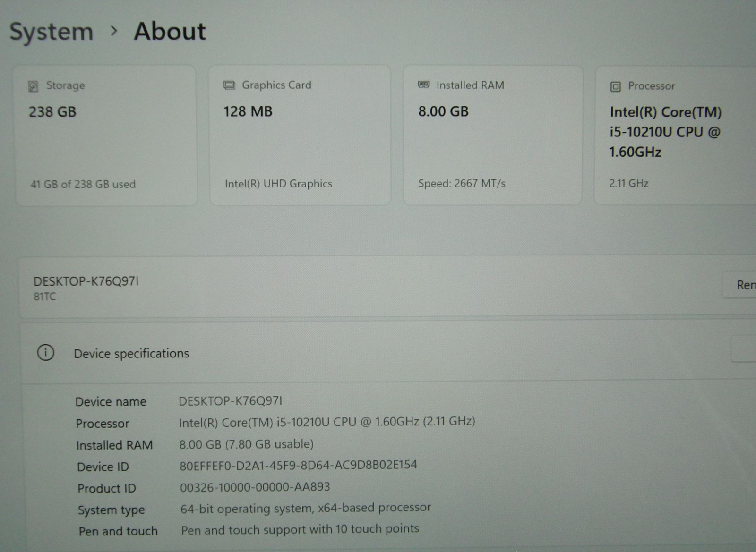
Task: Click the Product ID value 00326-10000-00000-AA893
Action: click(255, 487)
